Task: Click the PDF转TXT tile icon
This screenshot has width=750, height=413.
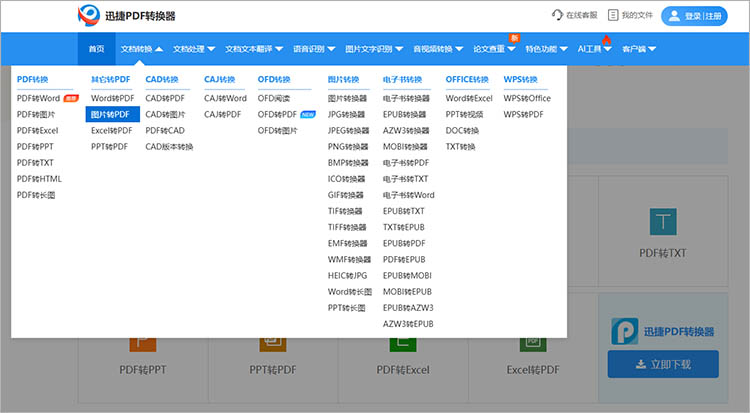Action: 663,222
